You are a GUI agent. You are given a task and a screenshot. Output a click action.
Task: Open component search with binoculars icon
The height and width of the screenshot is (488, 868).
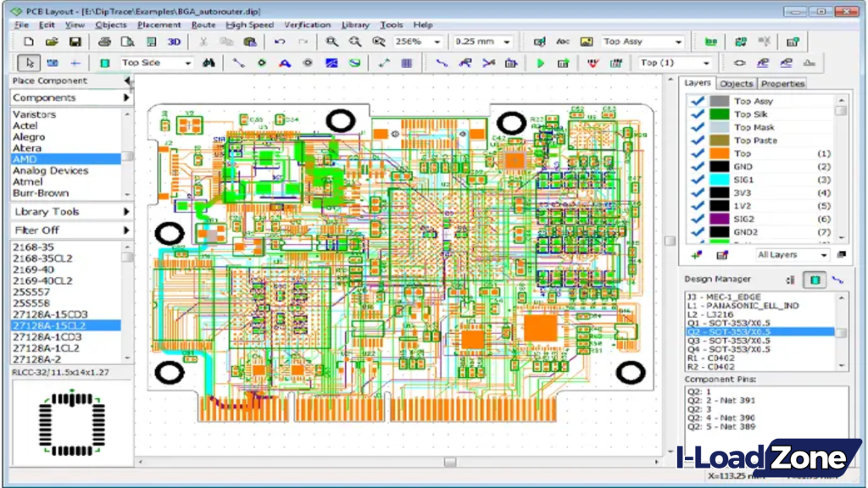(x=209, y=62)
